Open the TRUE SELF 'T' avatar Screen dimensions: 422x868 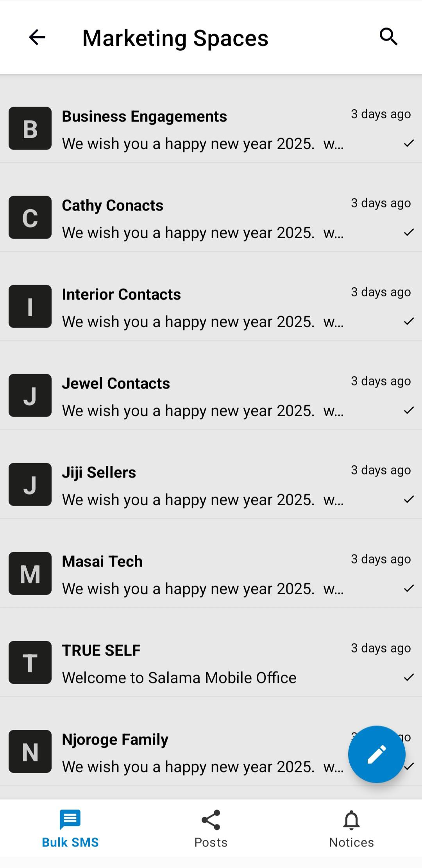click(x=30, y=663)
